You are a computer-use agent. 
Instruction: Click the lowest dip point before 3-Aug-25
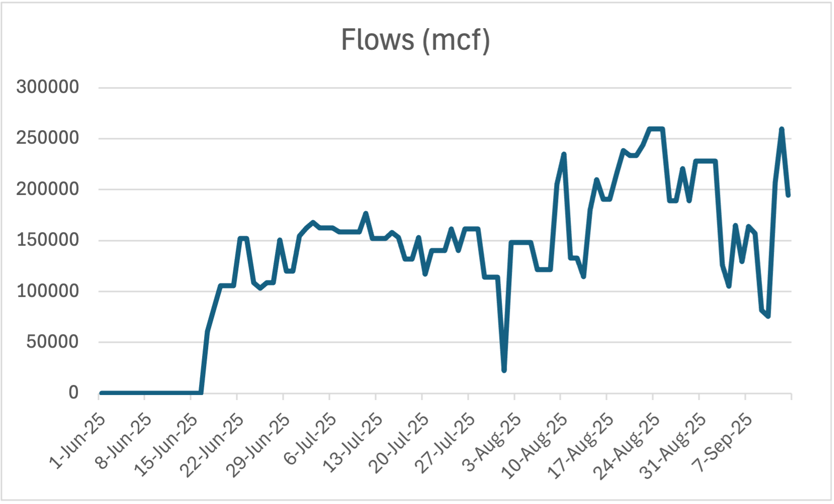pyautogui.click(x=504, y=370)
